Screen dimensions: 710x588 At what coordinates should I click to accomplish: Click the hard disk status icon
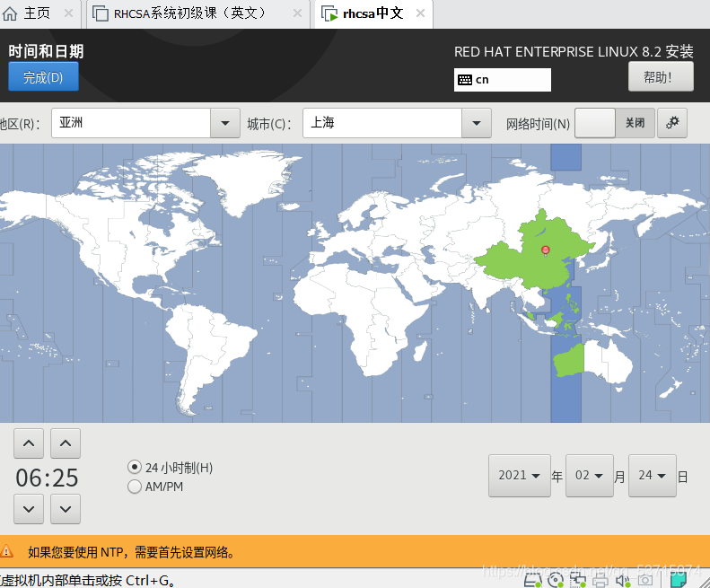(x=532, y=579)
